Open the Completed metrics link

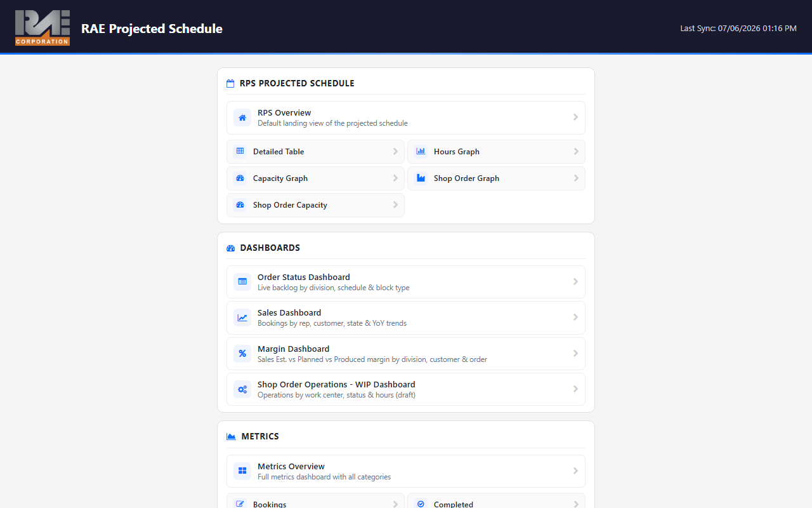coord(496,502)
